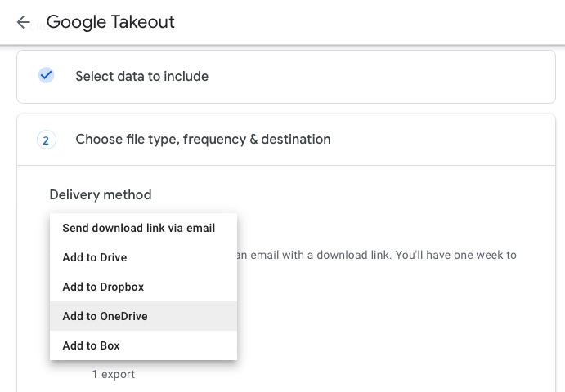
Task: Click the step 2 number circle
Action: 46,140
